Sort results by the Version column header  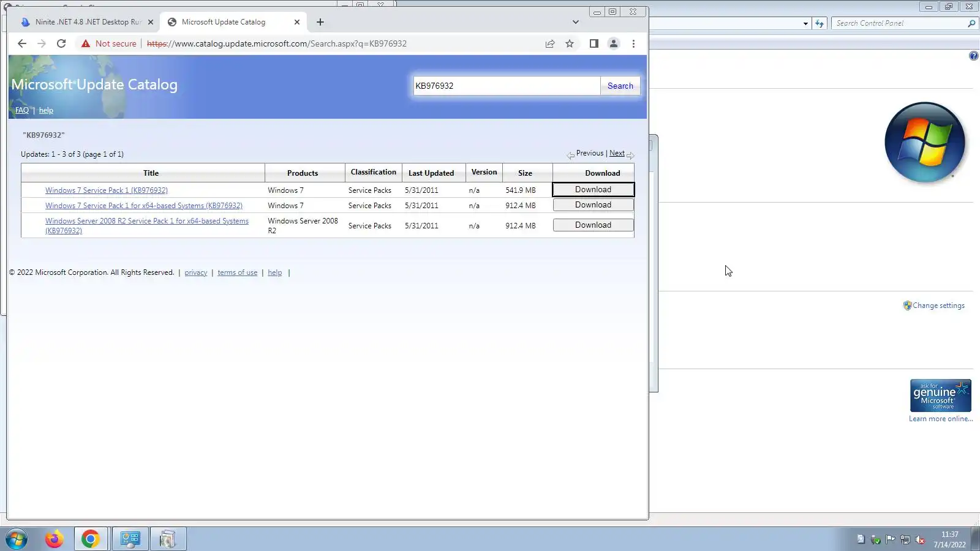pyautogui.click(x=484, y=172)
